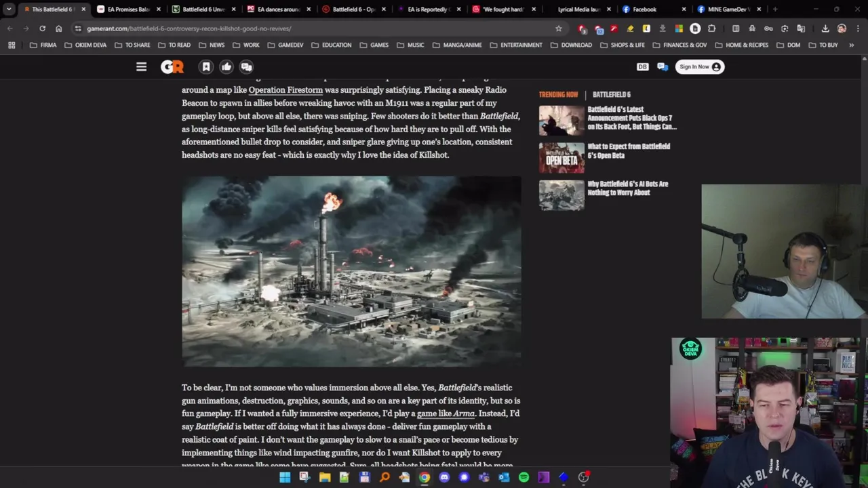Screen dimensions: 868x488
Task: Switch to the EA dances around tab
Action: point(278,9)
